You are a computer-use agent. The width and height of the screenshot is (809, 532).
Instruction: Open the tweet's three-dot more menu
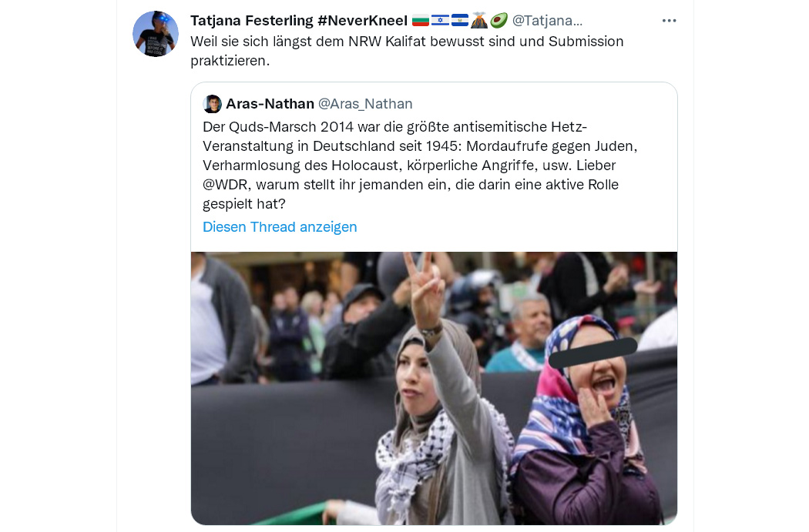[669, 21]
